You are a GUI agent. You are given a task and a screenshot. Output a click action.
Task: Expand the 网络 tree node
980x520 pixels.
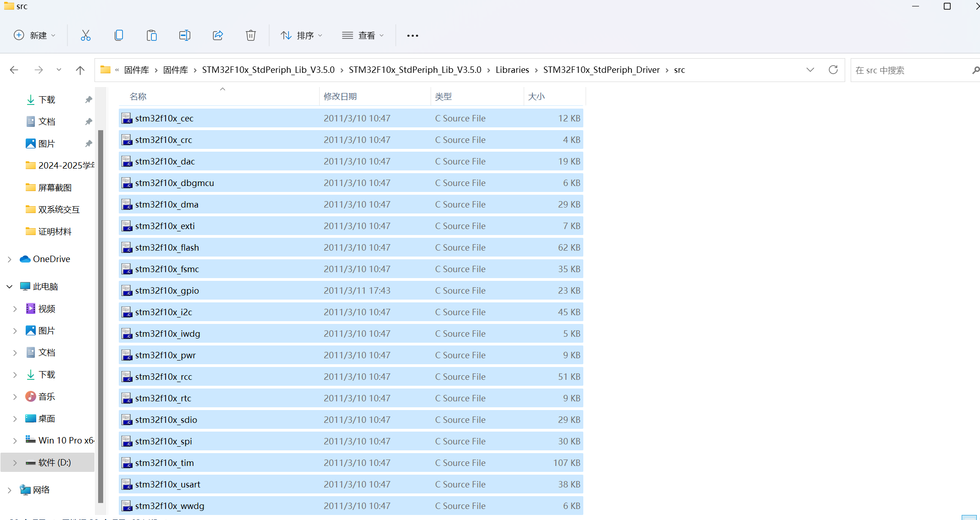[x=10, y=490]
